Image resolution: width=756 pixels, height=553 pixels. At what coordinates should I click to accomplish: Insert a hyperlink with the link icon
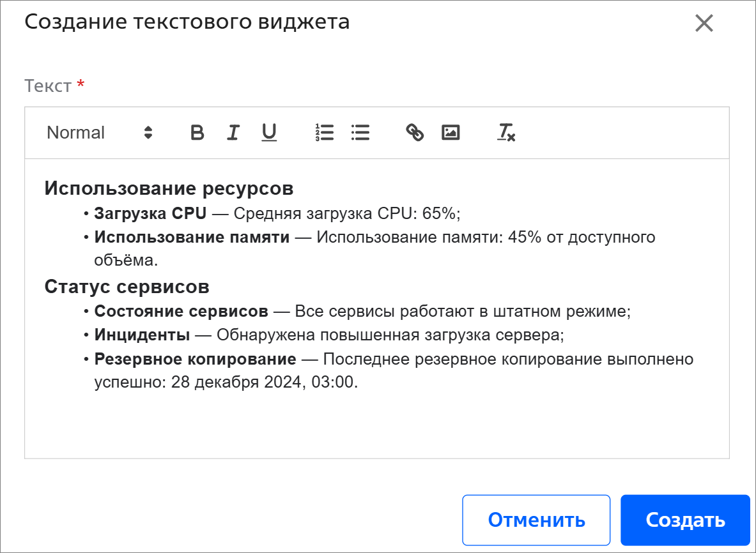[415, 132]
